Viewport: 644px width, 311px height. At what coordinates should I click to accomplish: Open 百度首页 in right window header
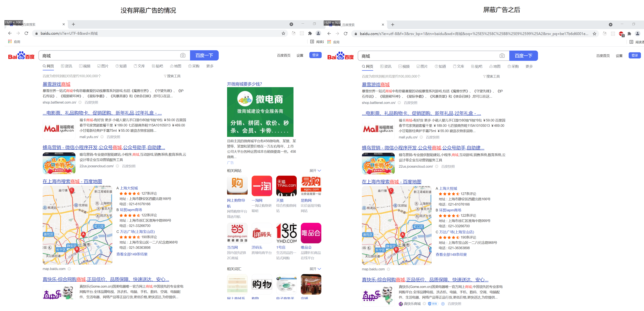(603, 56)
